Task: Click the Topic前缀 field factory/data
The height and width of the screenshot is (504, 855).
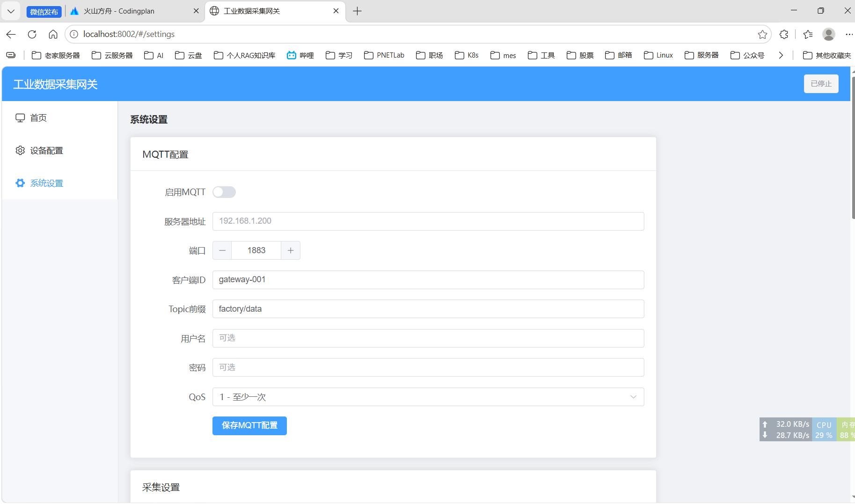Action: 428,309
